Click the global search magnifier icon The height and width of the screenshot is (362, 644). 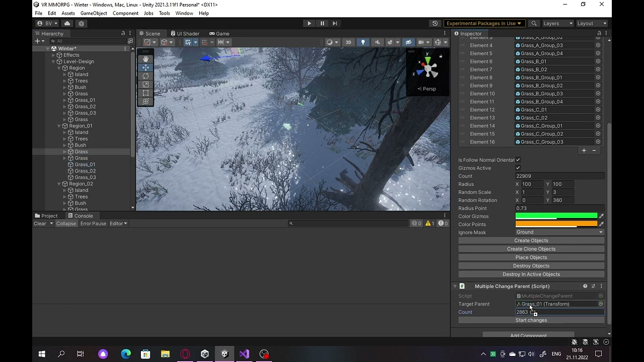coord(534,23)
